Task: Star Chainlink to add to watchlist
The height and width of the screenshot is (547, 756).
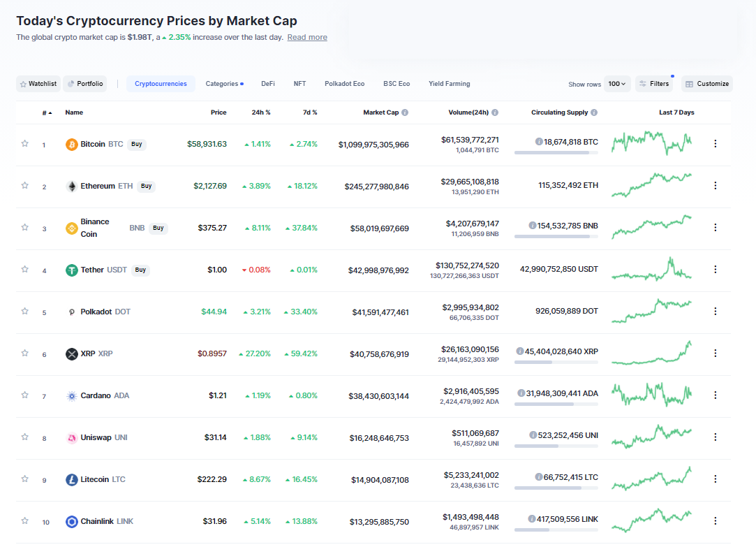Action: [x=24, y=521]
